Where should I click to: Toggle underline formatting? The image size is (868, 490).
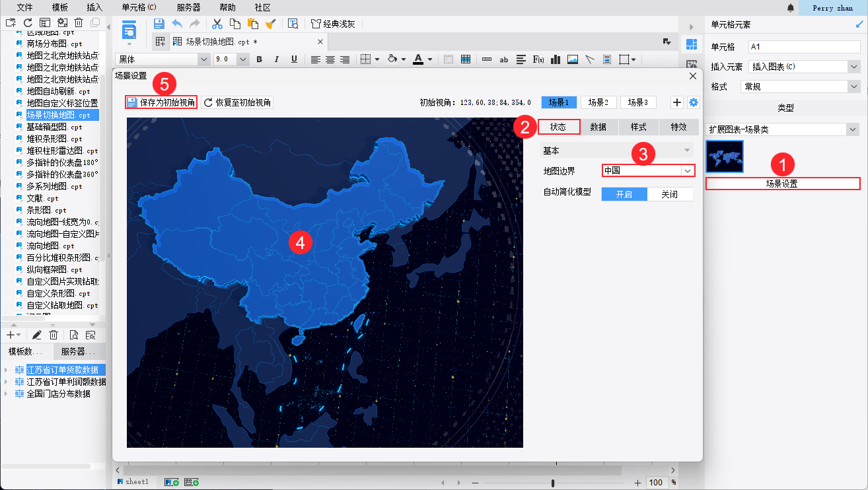pos(295,59)
